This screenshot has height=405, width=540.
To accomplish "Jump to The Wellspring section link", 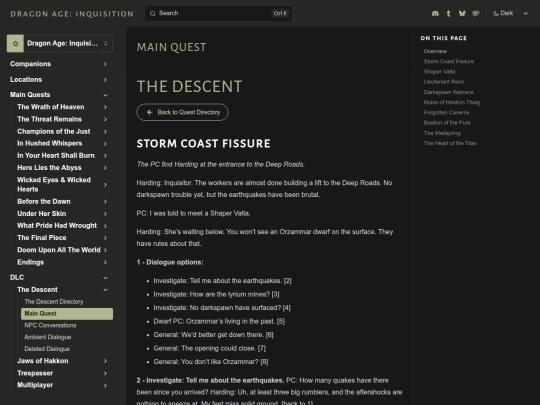I will pyautogui.click(x=442, y=133).
